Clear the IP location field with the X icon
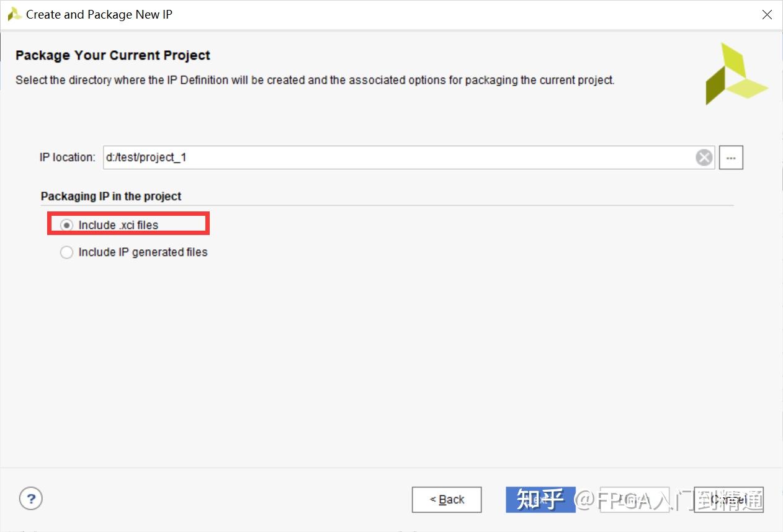The image size is (783, 532). tap(704, 157)
